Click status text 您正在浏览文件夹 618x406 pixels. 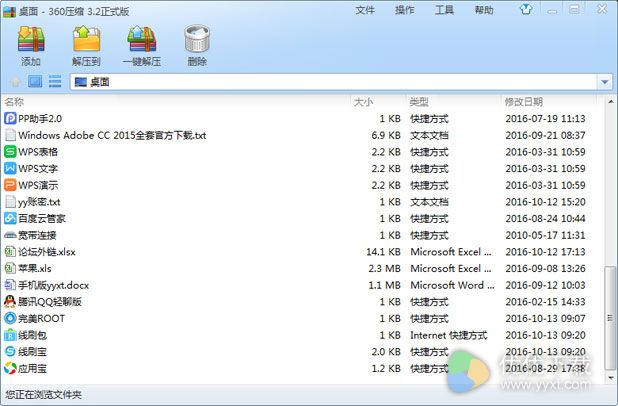coord(43,395)
